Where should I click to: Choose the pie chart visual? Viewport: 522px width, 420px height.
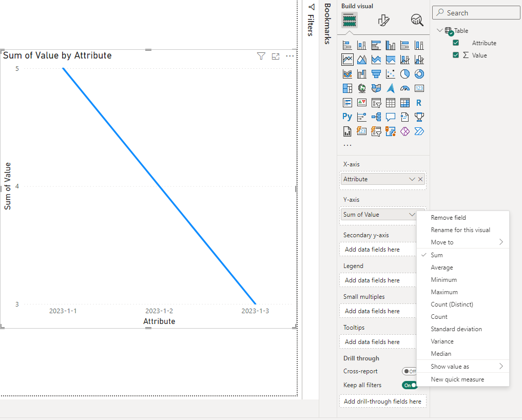[405, 74]
